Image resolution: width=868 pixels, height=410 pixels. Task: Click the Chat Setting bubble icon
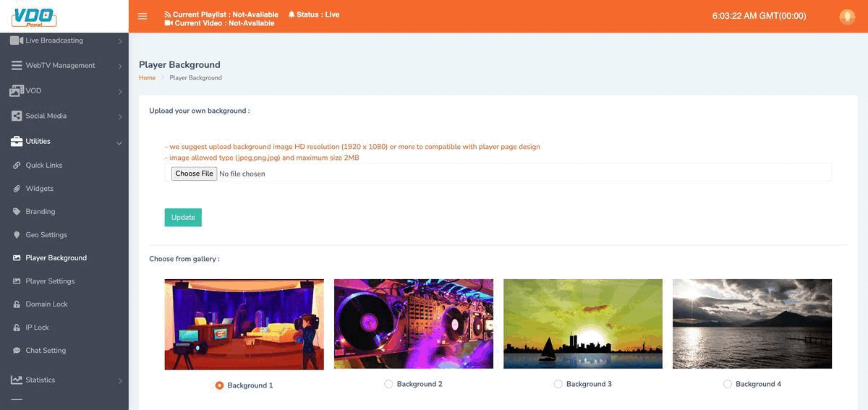pos(17,351)
